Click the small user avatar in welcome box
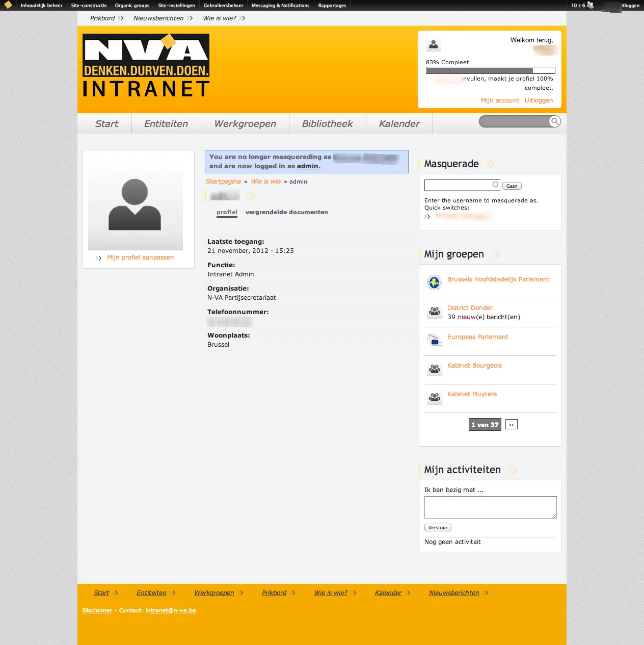The image size is (644, 645). click(x=434, y=45)
